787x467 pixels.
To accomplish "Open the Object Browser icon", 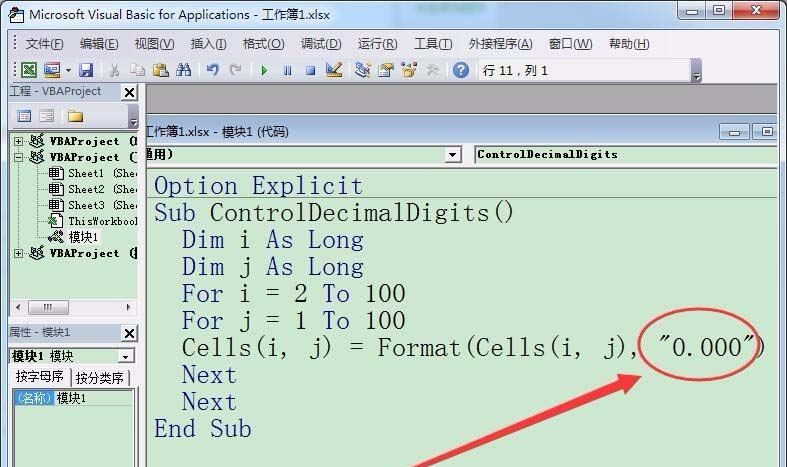I will coord(409,70).
